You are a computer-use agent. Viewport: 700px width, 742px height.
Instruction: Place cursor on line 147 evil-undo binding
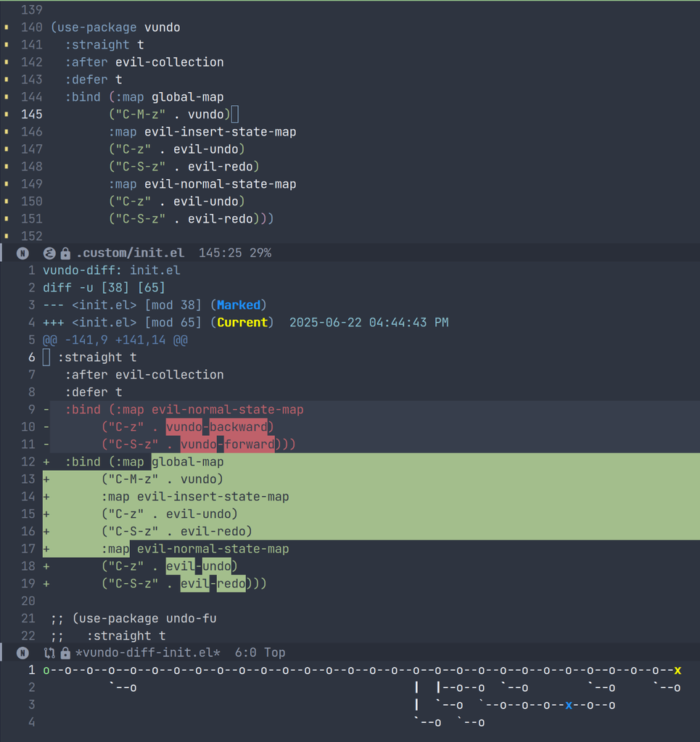coord(205,149)
